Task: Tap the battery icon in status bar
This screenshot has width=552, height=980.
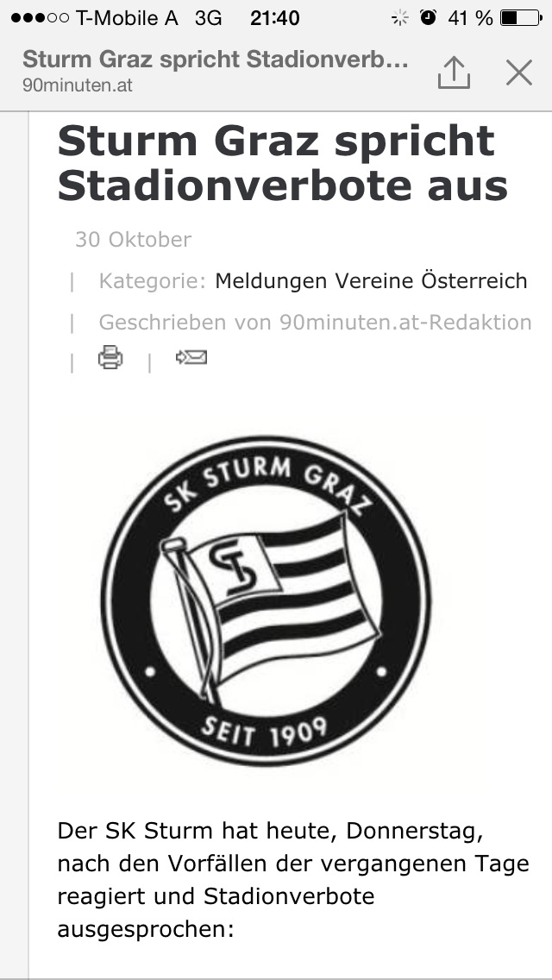Action: pos(521,18)
